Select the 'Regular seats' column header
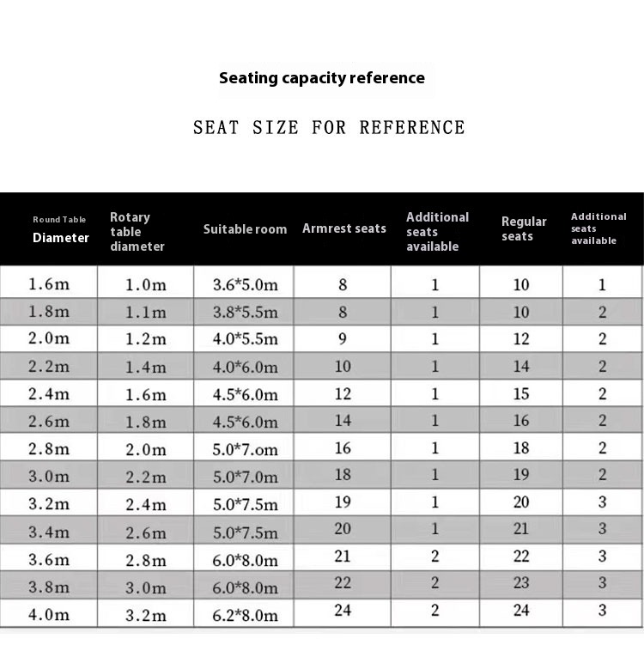The width and height of the screenshot is (644, 651). click(x=524, y=228)
